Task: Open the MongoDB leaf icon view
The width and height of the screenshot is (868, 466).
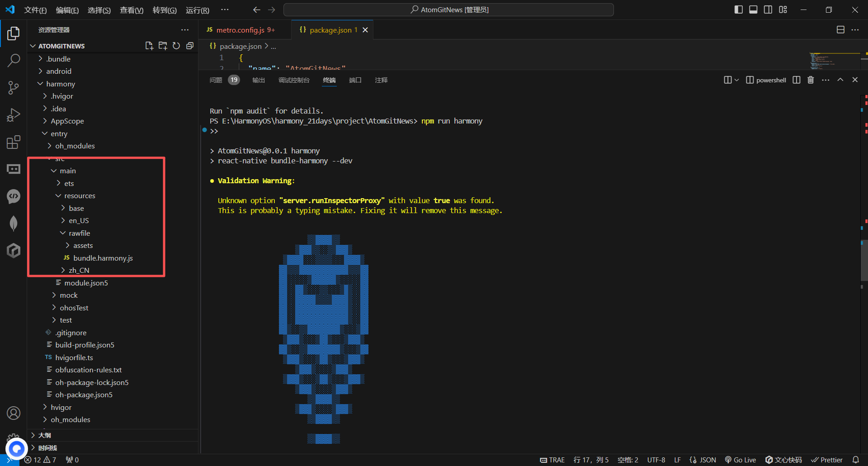Action: [14, 223]
